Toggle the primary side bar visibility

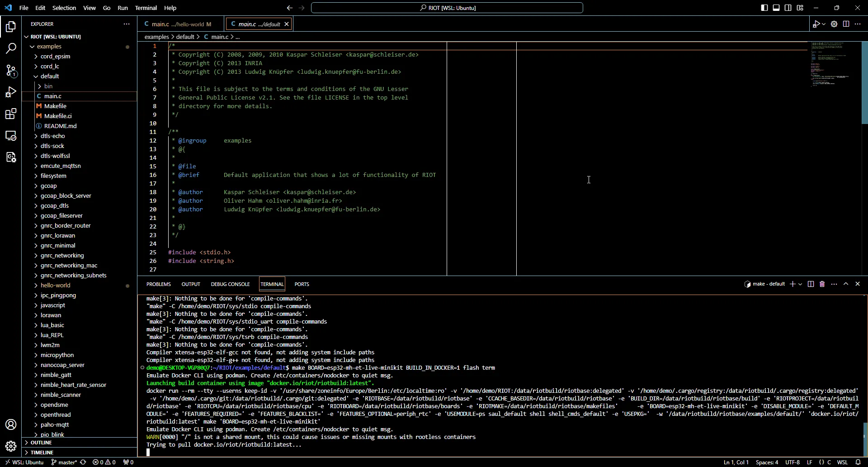pyautogui.click(x=764, y=8)
